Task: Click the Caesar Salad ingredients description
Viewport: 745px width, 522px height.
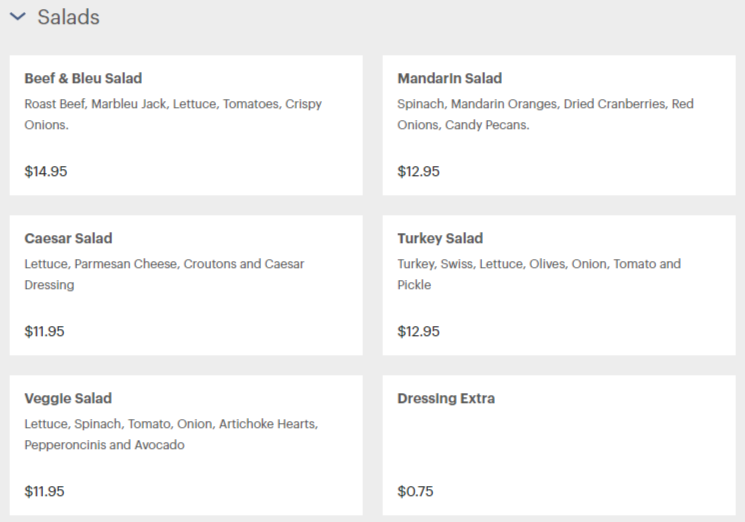Action: pos(164,274)
